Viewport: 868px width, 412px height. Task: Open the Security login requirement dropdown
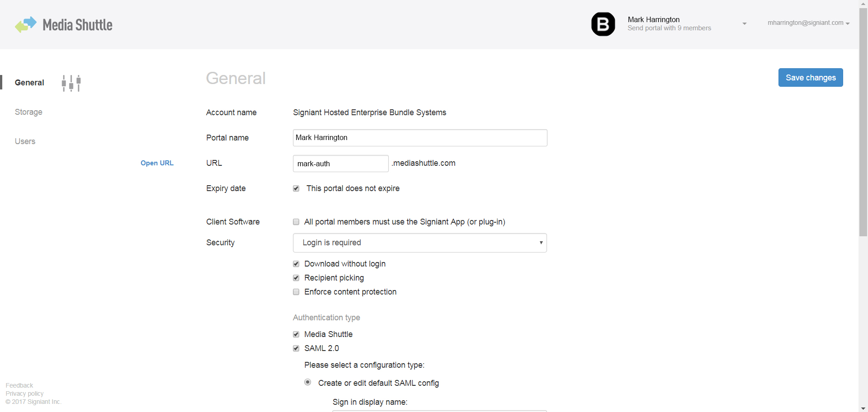[420, 243]
